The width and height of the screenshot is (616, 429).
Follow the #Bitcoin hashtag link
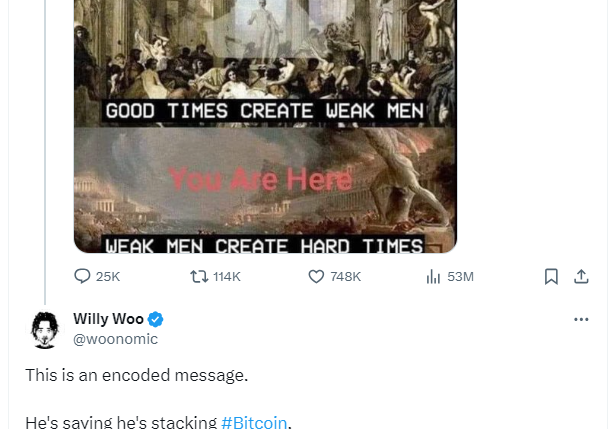[x=254, y=422]
